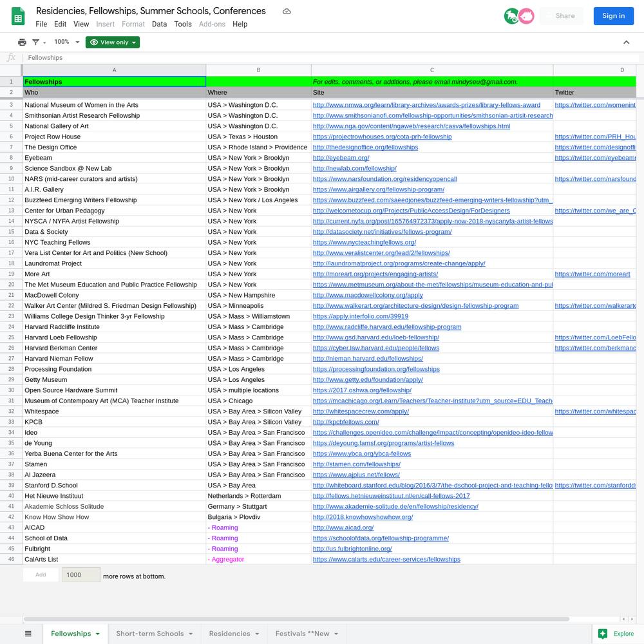Open Festivals **New tab dropdown arrow

point(336,634)
